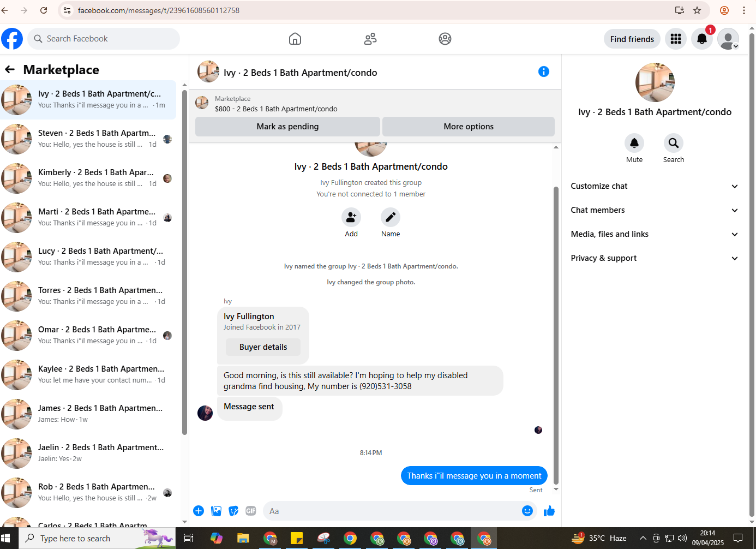Screen dimensions: 756x549
Task: Expand the Customize chat section
Action: pyautogui.click(x=654, y=186)
